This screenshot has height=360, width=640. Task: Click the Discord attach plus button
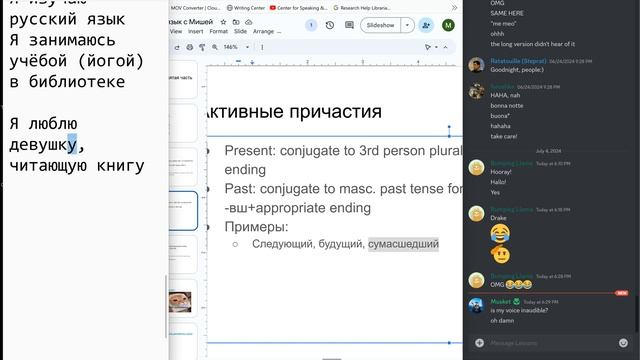point(480,343)
